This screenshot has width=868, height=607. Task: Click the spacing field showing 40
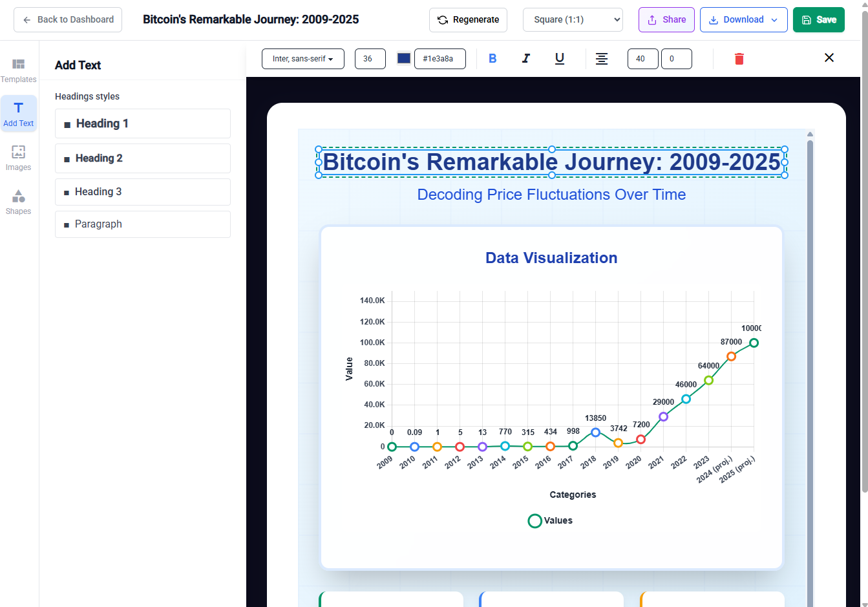(643, 59)
